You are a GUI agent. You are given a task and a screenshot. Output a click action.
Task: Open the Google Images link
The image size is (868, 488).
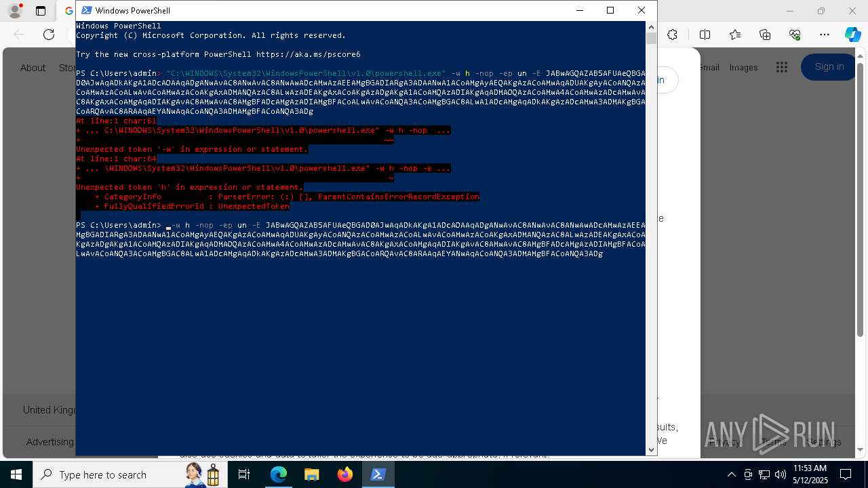(743, 68)
